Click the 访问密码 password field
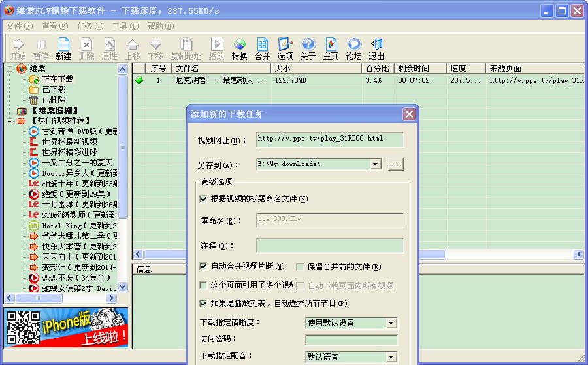Viewport: 588px width, 365px height. (x=351, y=340)
